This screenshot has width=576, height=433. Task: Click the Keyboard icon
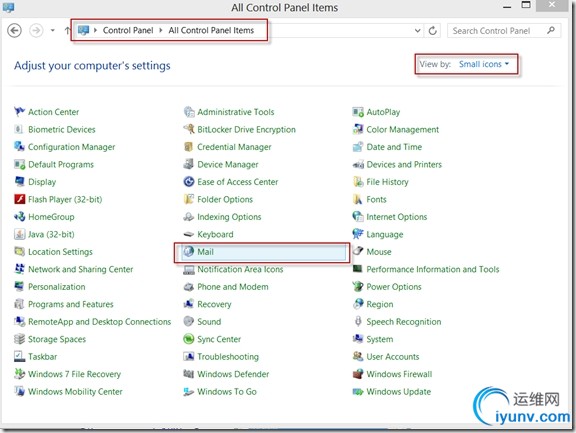(x=188, y=234)
